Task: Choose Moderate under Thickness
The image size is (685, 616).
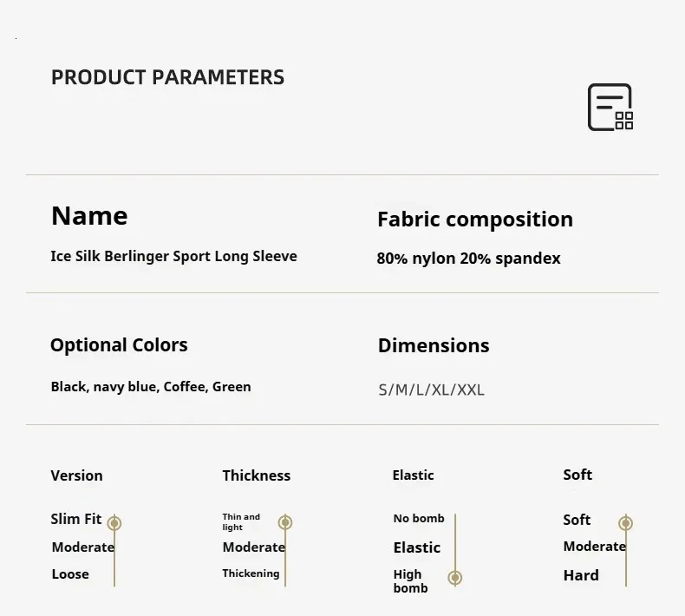Action: click(253, 547)
